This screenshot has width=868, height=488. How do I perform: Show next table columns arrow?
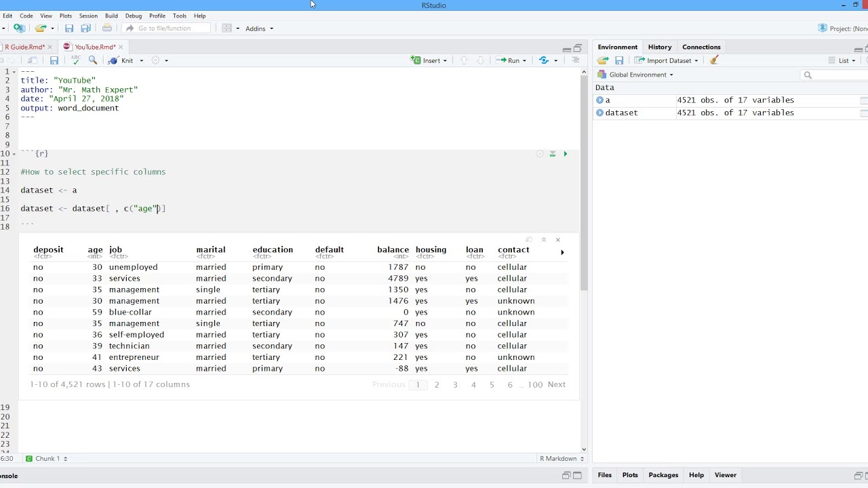tap(562, 252)
